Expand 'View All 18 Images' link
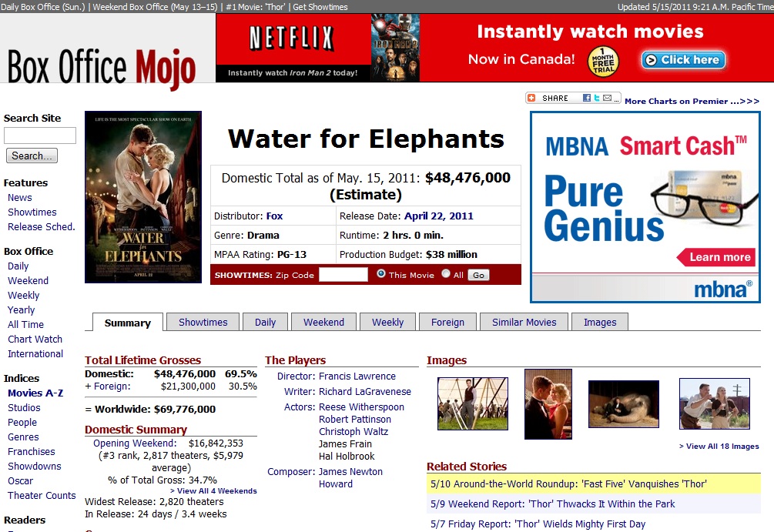This screenshot has width=774, height=532. pos(719,447)
